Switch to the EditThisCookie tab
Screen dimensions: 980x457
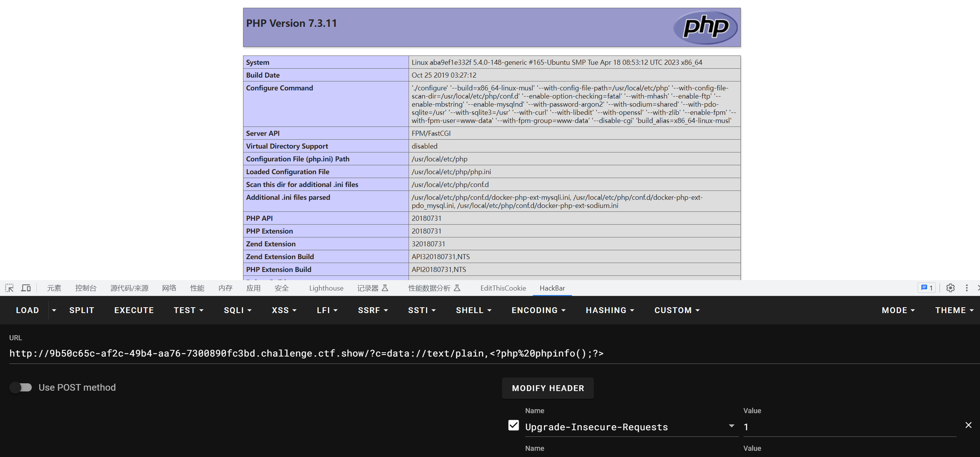click(503, 288)
